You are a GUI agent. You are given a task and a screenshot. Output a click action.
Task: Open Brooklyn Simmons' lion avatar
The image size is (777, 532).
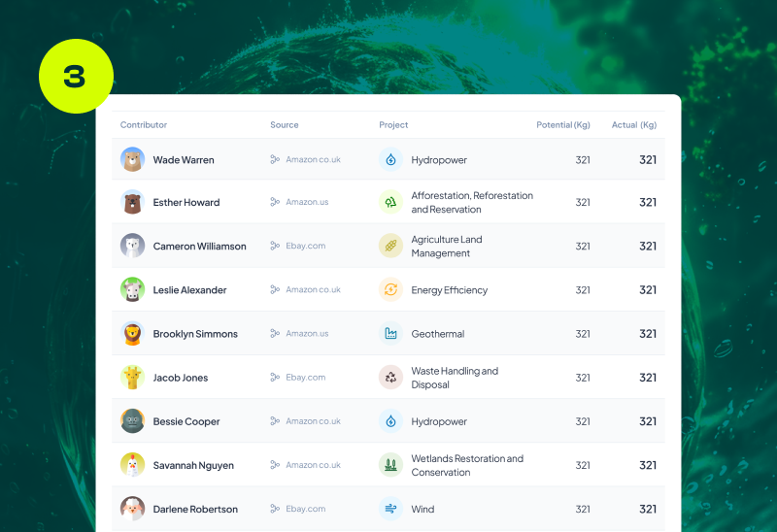[133, 333]
